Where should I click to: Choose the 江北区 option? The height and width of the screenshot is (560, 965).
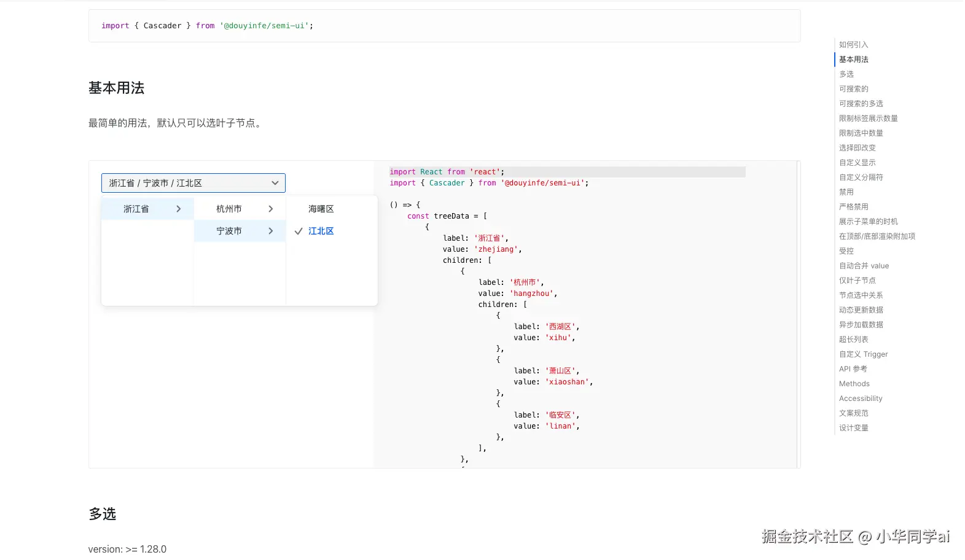(321, 231)
